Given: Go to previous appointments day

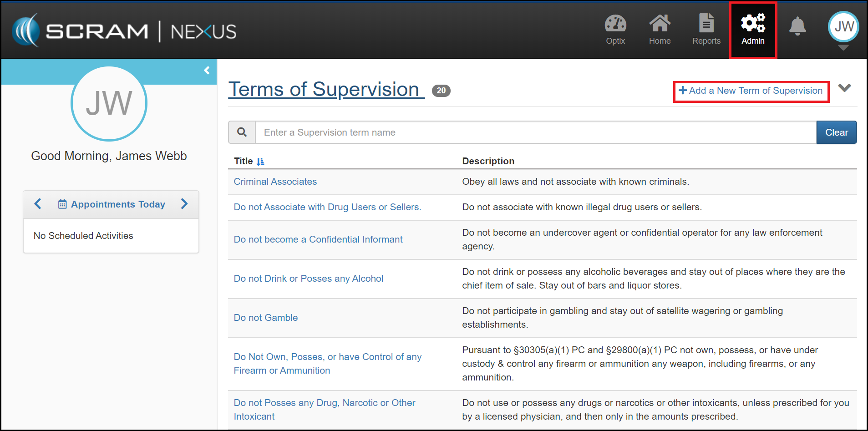Looking at the screenshot, I should click(x=38, y=204).
